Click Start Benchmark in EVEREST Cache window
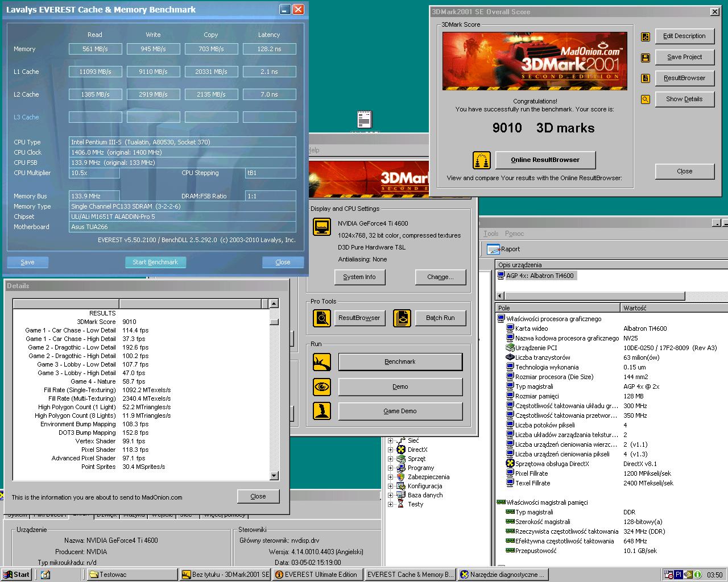 155,262
